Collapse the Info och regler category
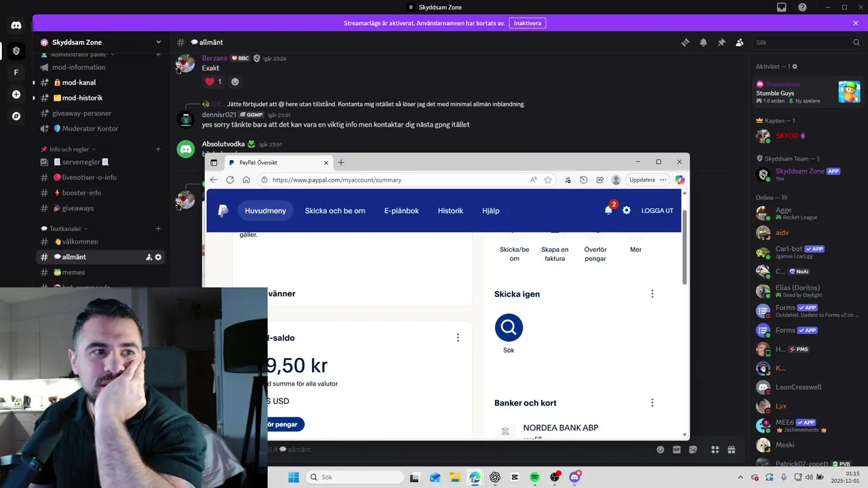Screen dimensions: 868x488 pos(68,149)
